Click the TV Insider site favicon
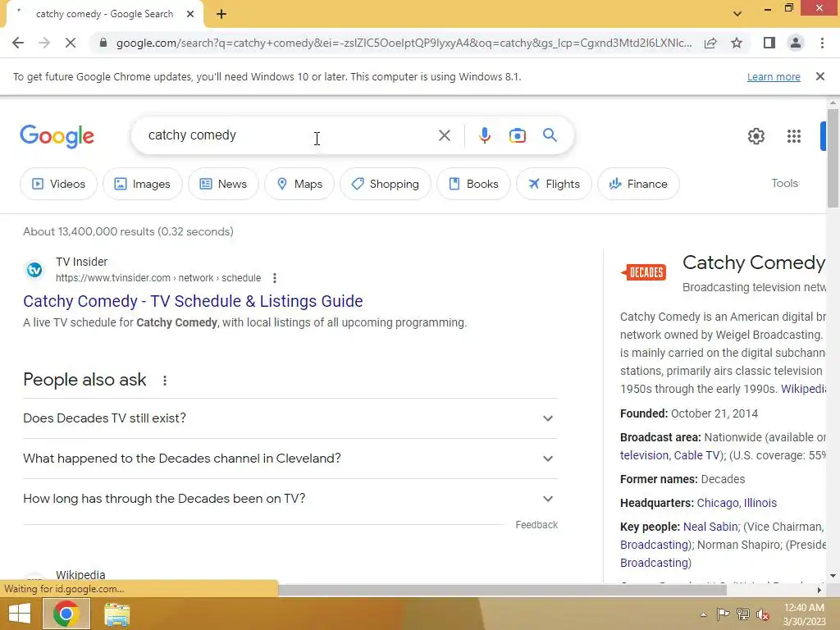Image resolution: width=840 pixels, height=630 pixels. [x=34, y=270]
